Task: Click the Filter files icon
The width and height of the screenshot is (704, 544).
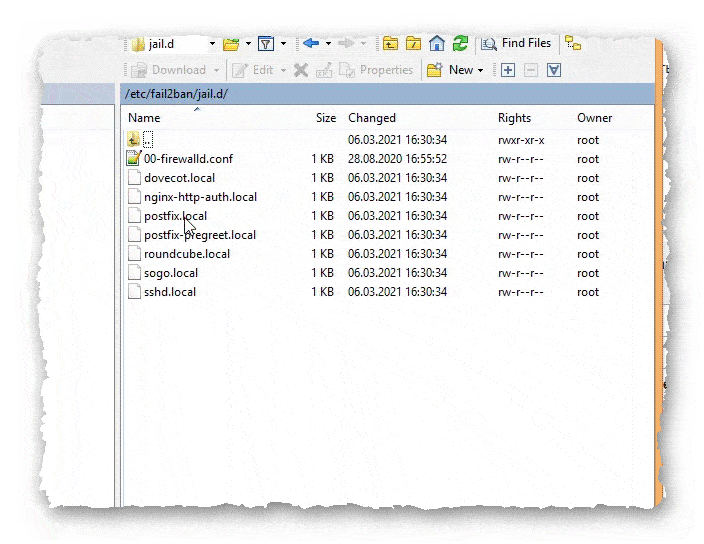Action: pyautogui.click(x=266, y=44)
